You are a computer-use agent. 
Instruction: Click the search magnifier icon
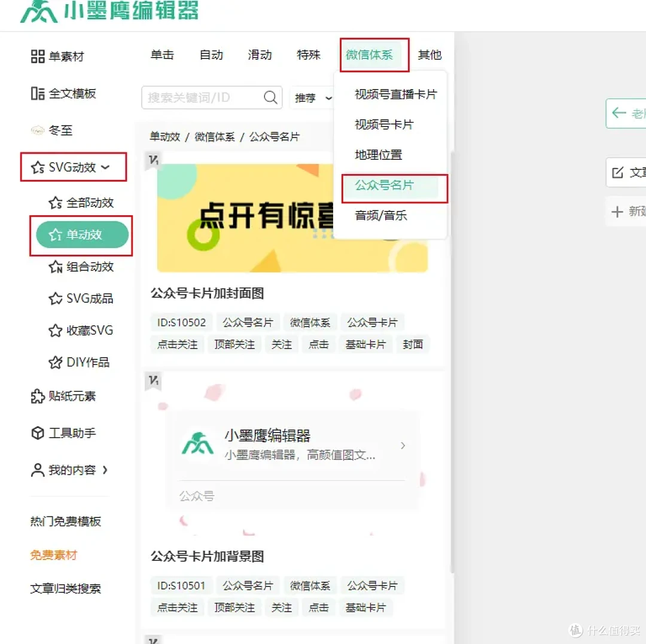[x=270, y=97]
